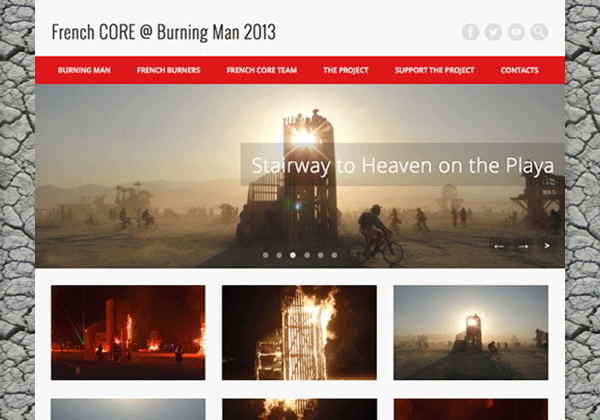Open Support The Project menu item

pyautogui.click(x=434, y=70)
